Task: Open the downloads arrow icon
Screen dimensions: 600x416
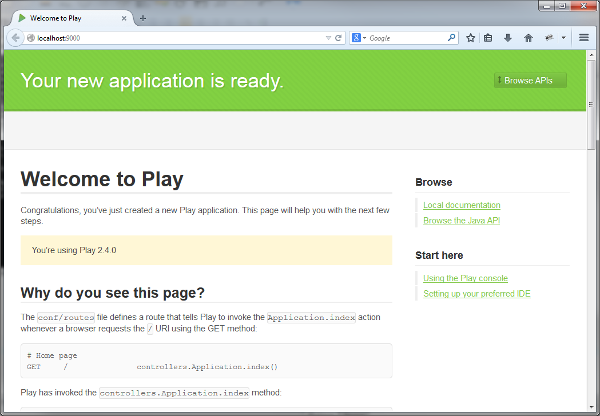Action: (508, 38)
